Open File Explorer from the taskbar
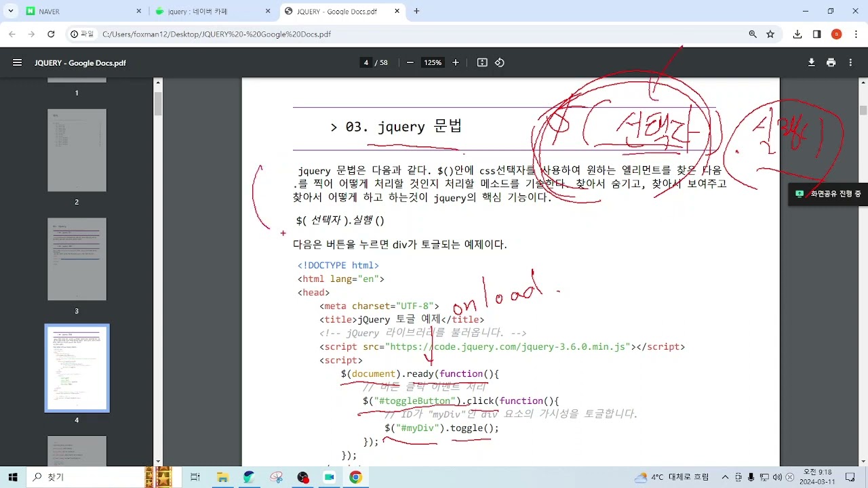868x488 pixels. 222,477
